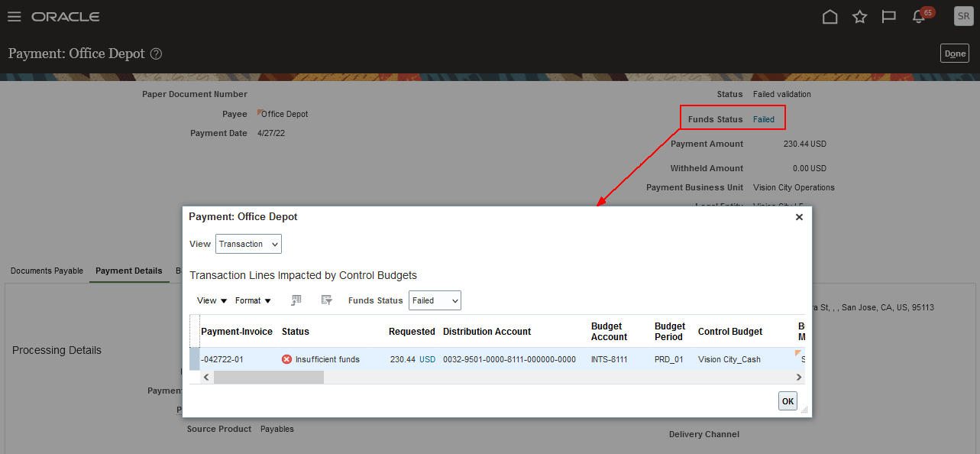Open the View Transaction dropdown
The image size is (980, 454).
pyautogui.click(x=248, y=244)
